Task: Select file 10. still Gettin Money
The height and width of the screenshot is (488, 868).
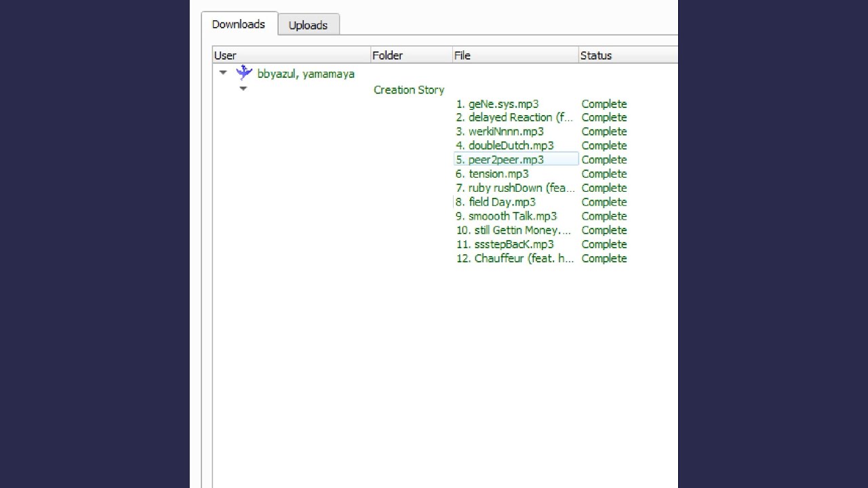Action: click(514, 230)
